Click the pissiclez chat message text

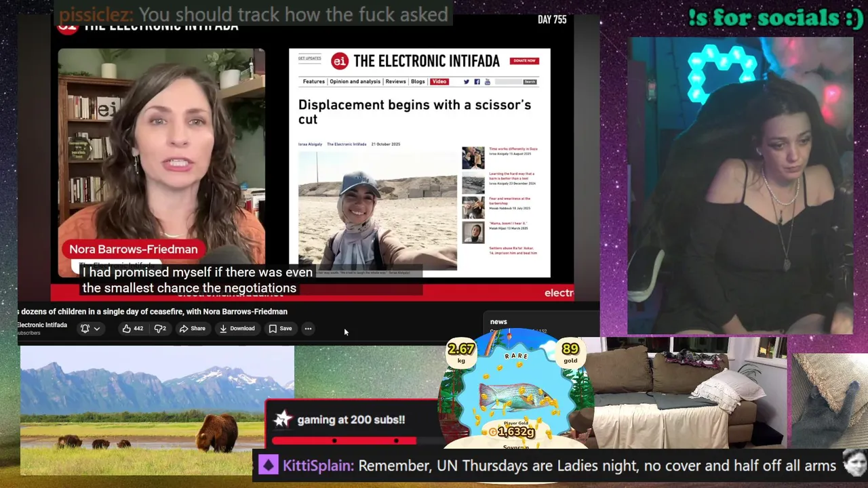[x=293, y=14]
